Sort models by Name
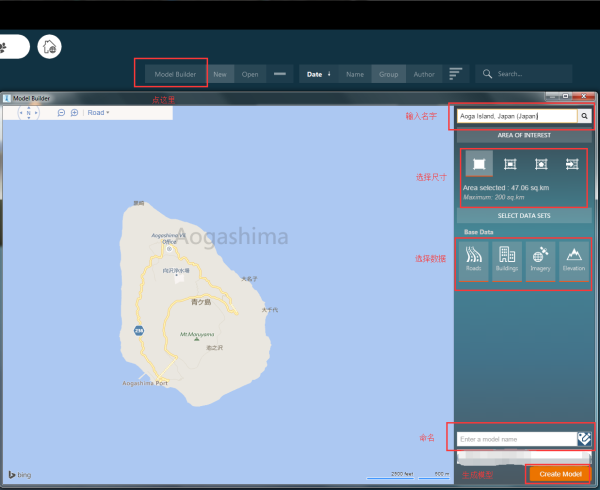This screenshot has height=490, width=600. (x=355, y=74)
